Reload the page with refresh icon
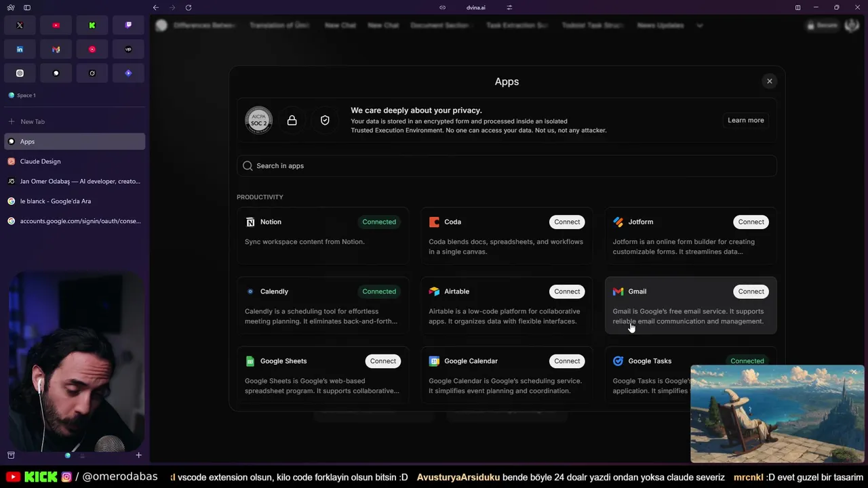Viewport: 868px width, 488px height. 189,7
